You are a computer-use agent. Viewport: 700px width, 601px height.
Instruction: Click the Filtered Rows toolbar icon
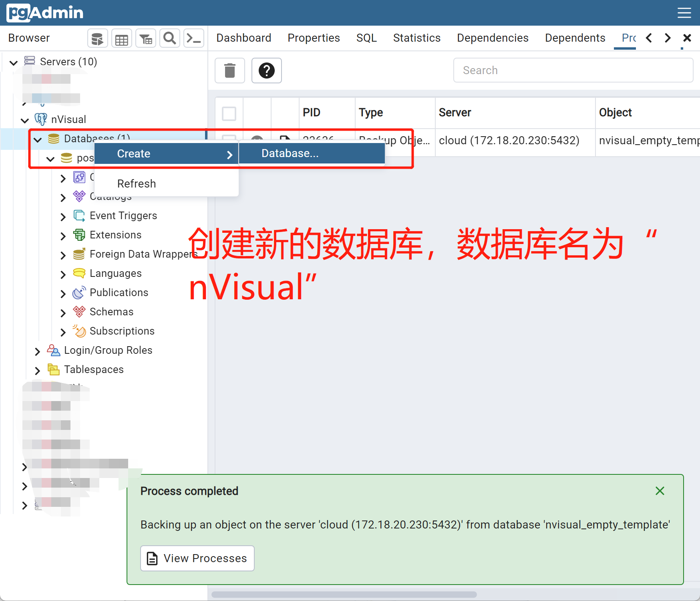pyautogui.click(x=146, y=38)
